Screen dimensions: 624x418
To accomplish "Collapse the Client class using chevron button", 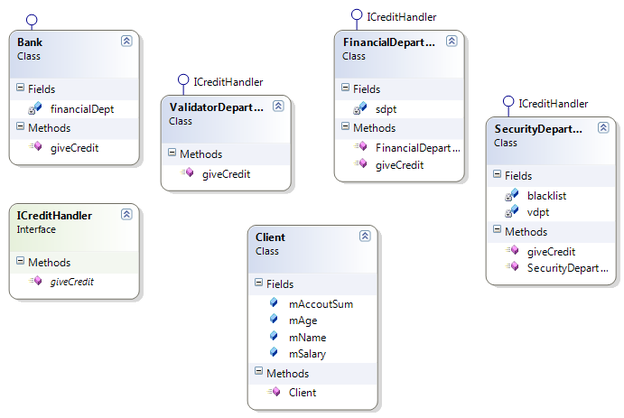I will [365, 236].
